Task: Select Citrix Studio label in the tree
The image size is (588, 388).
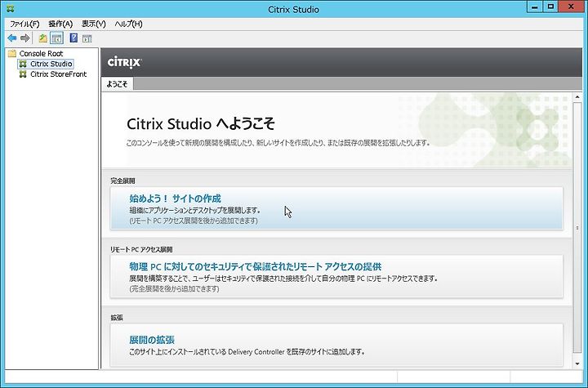Action: pyautogui.click(x=51, y=64)
